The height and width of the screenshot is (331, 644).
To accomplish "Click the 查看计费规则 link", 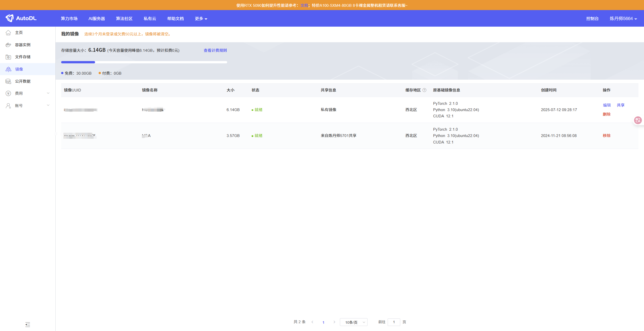I will 215,50.
